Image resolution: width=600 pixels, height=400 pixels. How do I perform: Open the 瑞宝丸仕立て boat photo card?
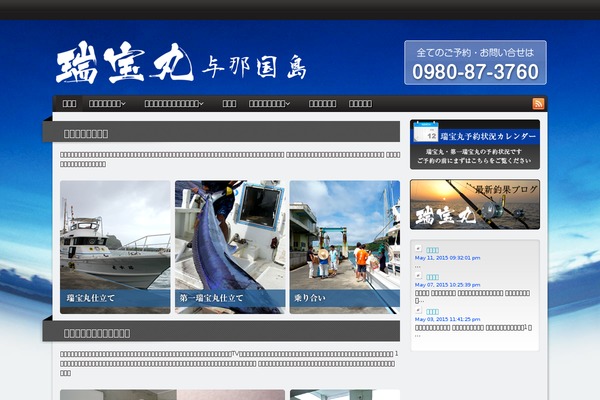point(115,247)
